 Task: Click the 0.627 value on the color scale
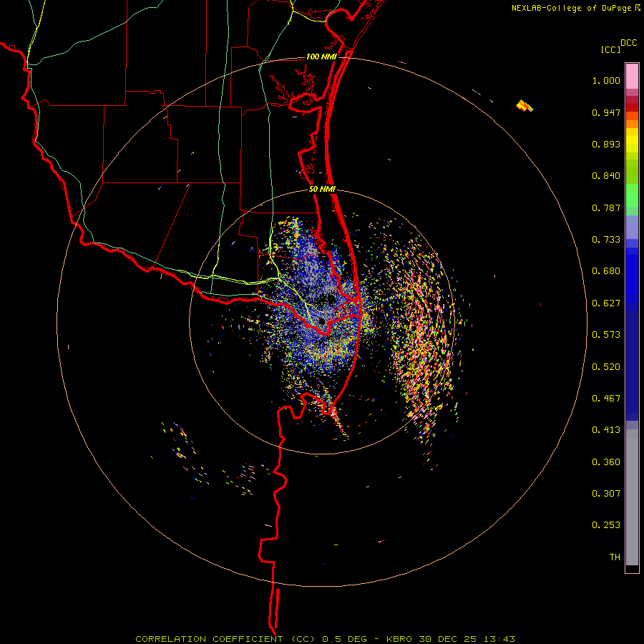(x=606, y=303)
